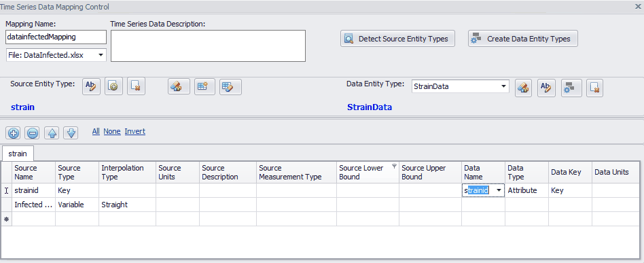Image resolution: width=644 pixels, height=263 pixels.
Task: Delete the data entity type
Action: [594, 87]
